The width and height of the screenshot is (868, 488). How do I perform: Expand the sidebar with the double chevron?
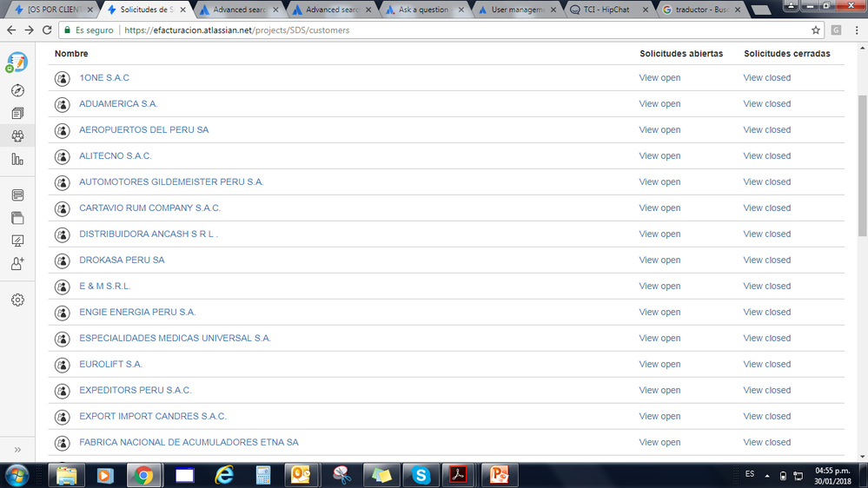[x=17, y=450]
